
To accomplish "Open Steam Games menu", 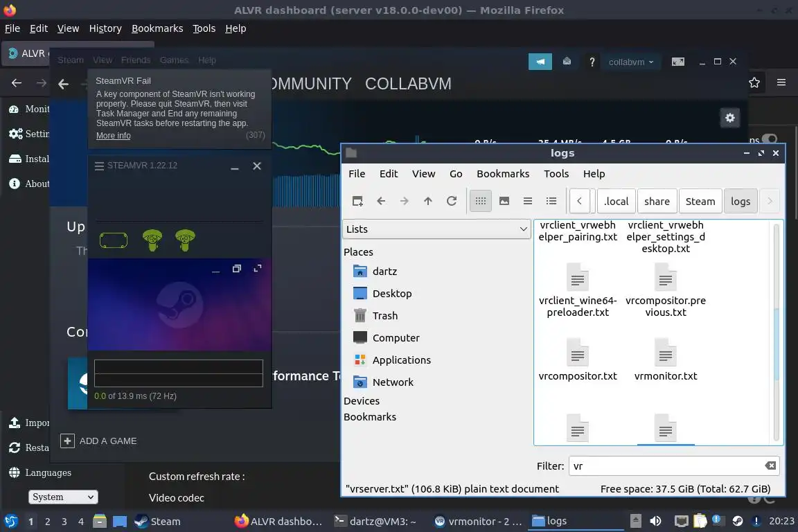I will point(174,60).
